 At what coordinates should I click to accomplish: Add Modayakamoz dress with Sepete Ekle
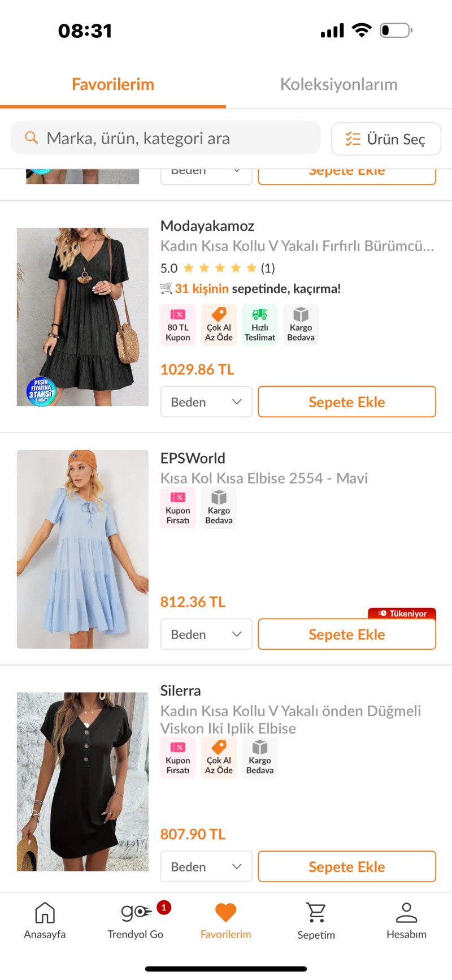[x=347, y=402]
